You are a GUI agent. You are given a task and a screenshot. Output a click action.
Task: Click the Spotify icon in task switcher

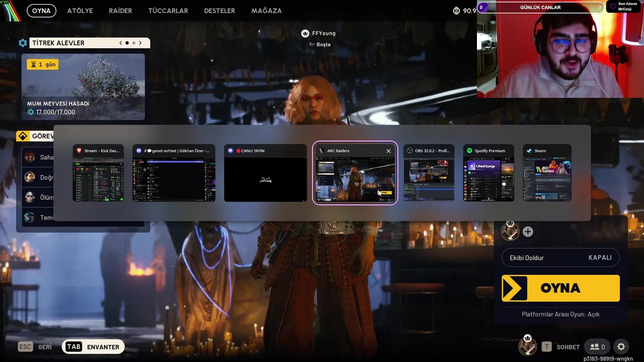[469, 151]
